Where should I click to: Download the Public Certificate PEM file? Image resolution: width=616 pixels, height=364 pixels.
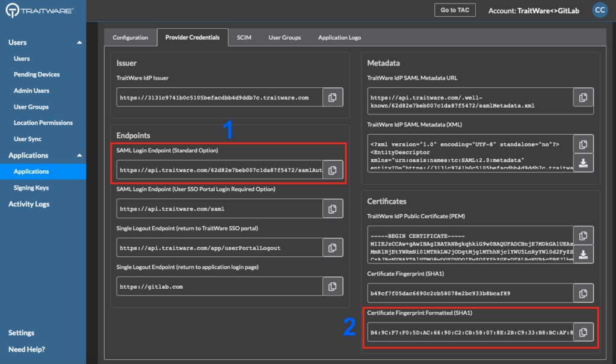coord(583,254)
